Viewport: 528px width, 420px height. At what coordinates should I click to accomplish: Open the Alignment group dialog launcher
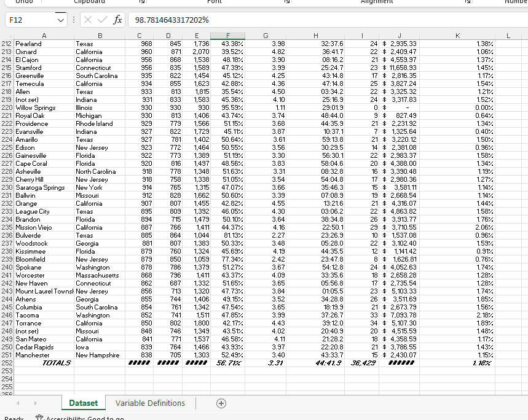[x=467, y=2]
